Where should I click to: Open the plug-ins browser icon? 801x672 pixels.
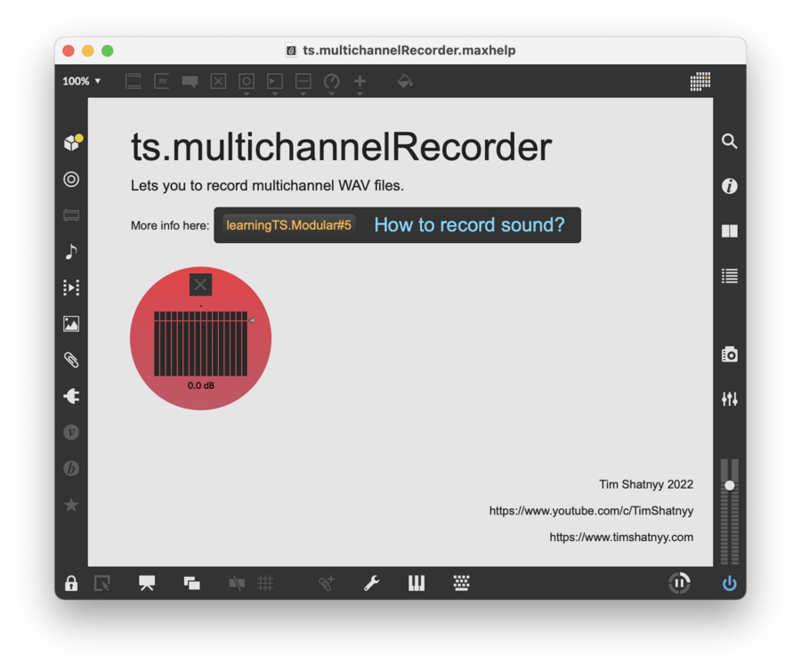(x=71, y=396)
